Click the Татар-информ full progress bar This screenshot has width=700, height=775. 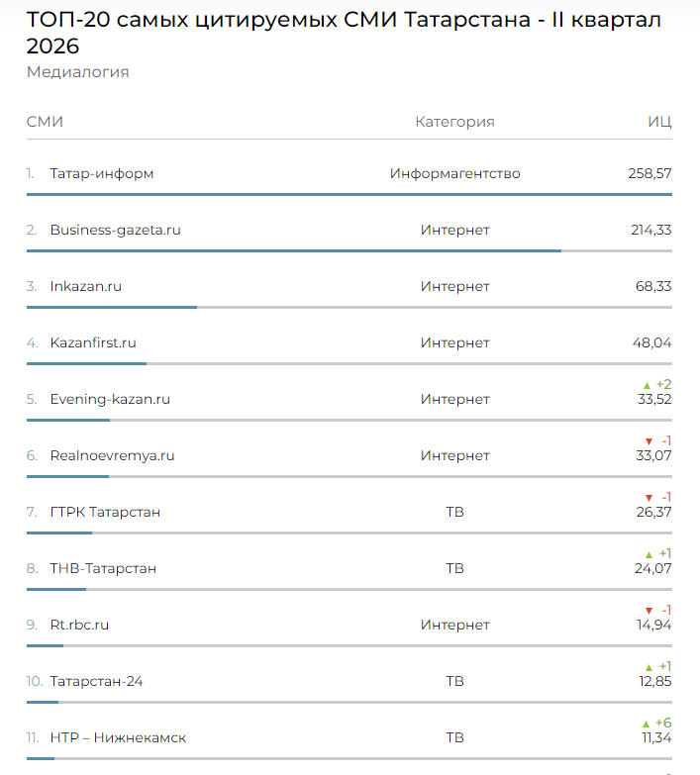pyautogui.click(x=350, y=195)
